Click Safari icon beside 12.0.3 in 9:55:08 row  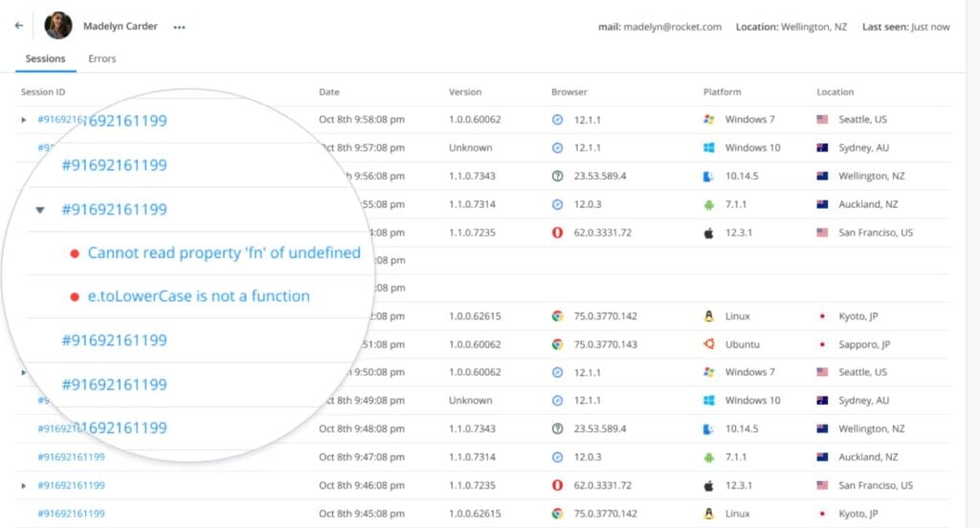558,205
